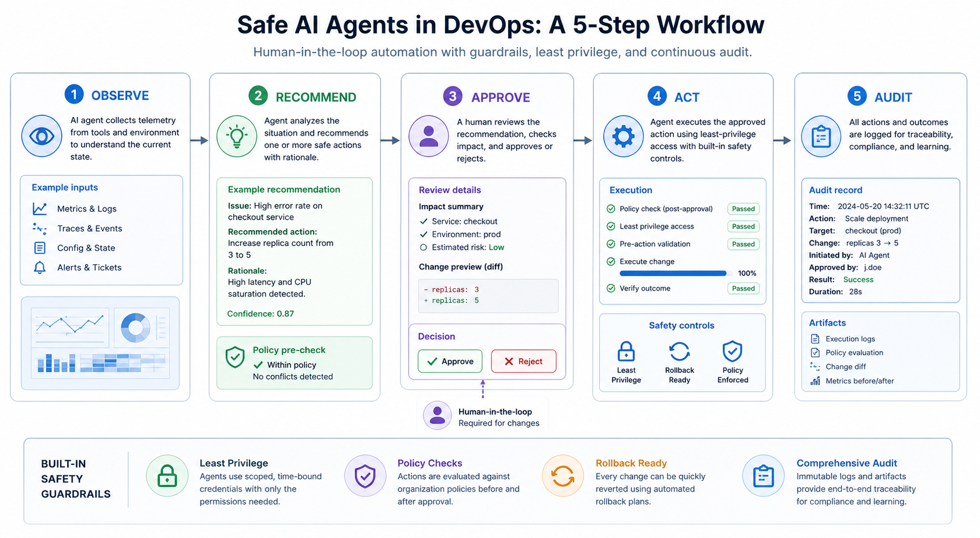Click the check circle beside Pre-action validation
This screenshot has height=538, width=980.
[x=611, y=244]
